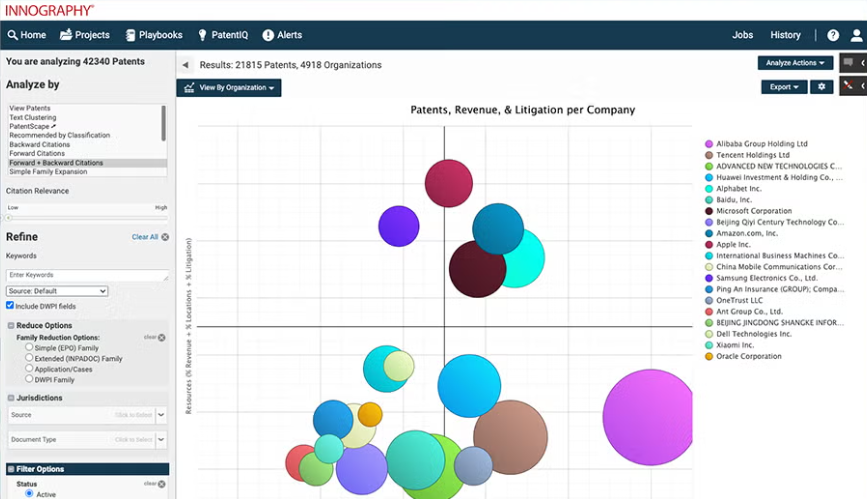Click the Amazon.com dark teal-blue bubble
Image resolution: width=867 pixels, height=499 pixels.
[x=498, y=228]
